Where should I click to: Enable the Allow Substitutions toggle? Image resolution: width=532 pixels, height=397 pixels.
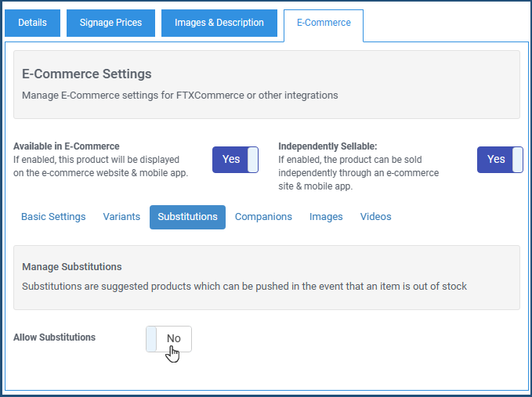(x=169, y=339)
